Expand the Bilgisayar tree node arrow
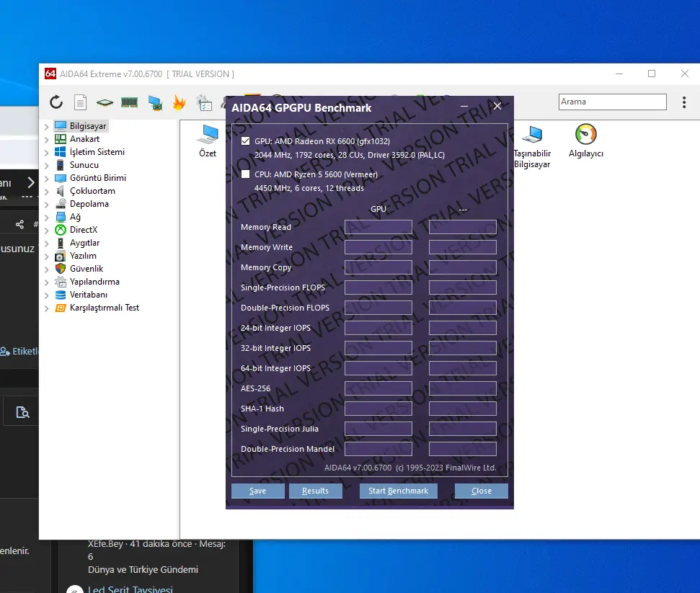The height and width of the screenshot is (593, 700). 46,127
